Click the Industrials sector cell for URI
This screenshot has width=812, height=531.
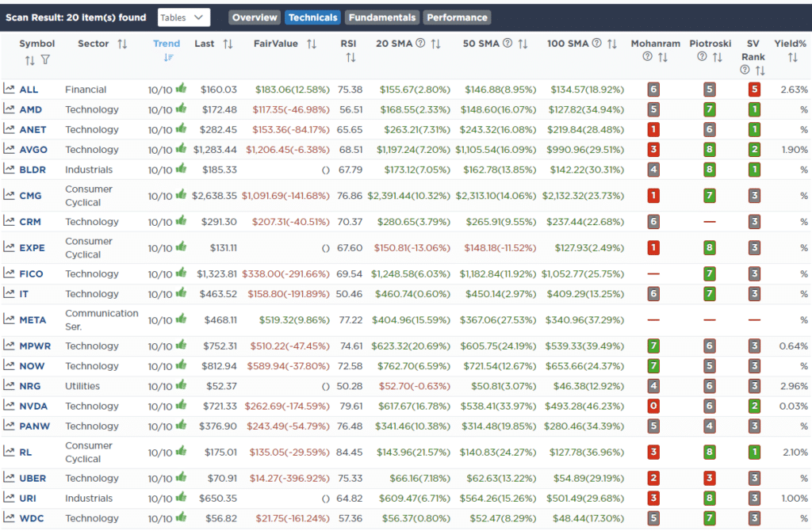click(x=89, y=499)
